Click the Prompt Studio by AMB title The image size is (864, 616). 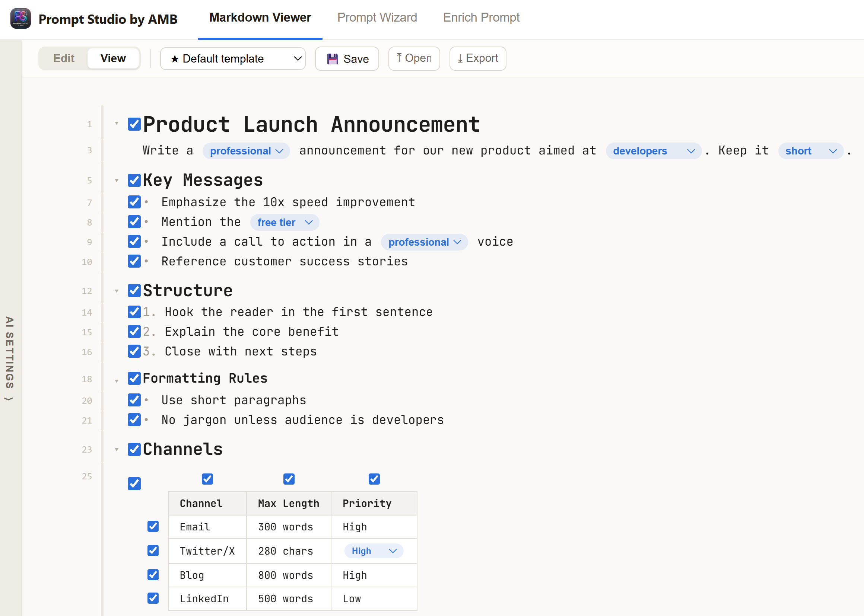pyautogui.click(x=108, y=19)
